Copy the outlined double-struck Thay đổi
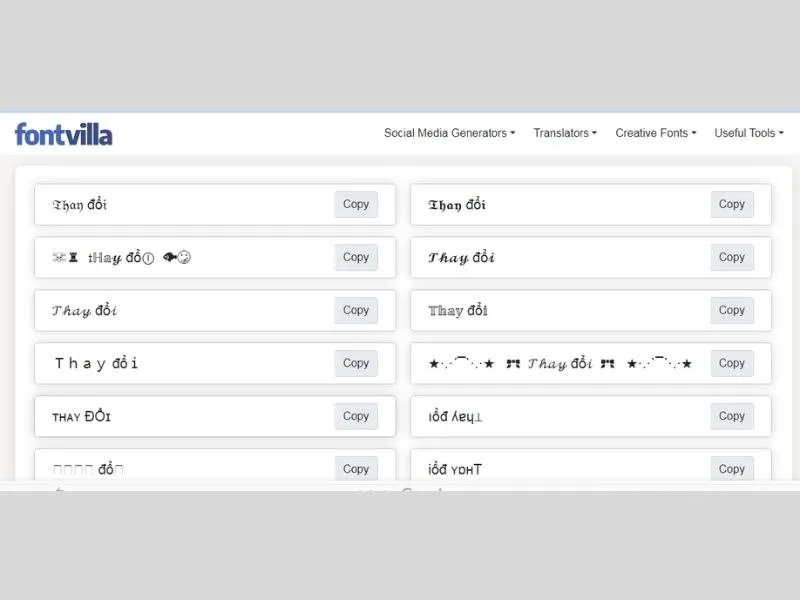The image size is (800, 600). [x=732, y=310]
